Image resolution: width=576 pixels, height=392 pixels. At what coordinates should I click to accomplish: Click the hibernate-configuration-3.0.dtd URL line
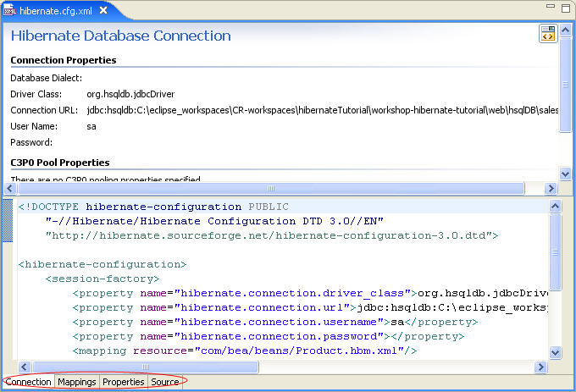pyautogui.click(x=272, y=235)
